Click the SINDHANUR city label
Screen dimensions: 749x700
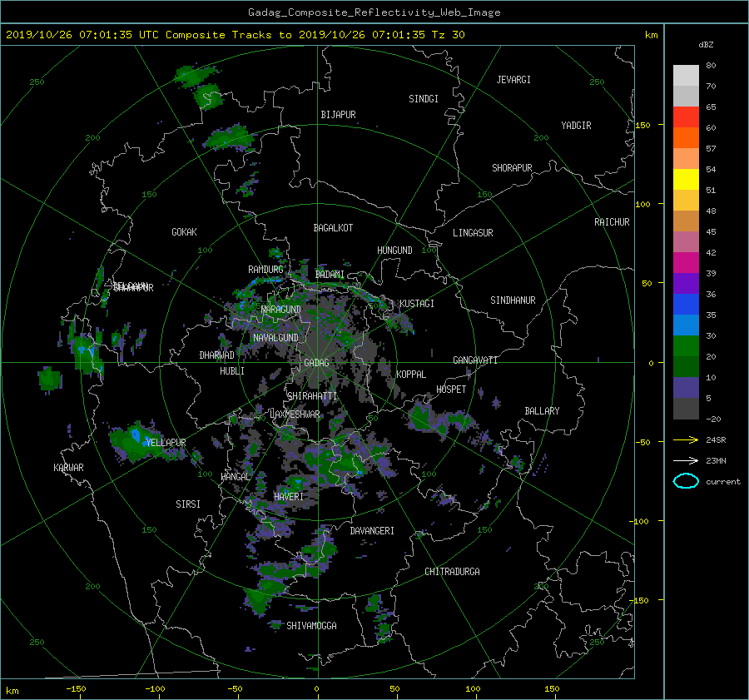click(513, 300)
